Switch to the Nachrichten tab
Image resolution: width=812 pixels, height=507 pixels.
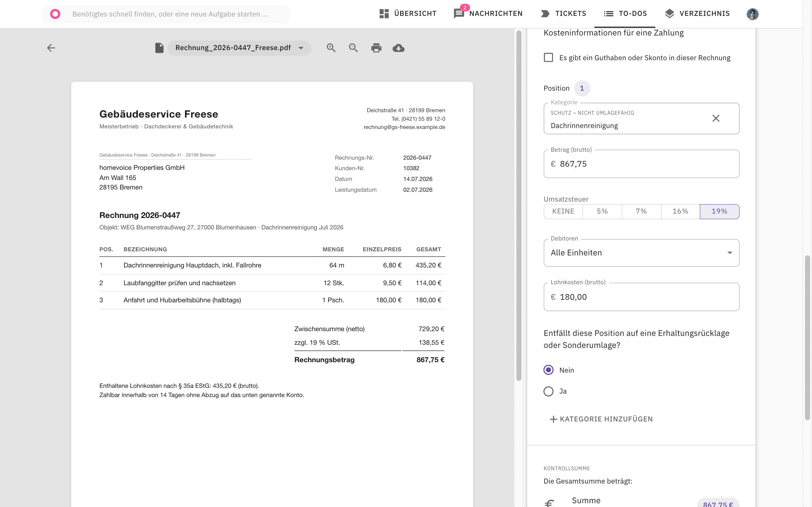[x=488, y=14]
